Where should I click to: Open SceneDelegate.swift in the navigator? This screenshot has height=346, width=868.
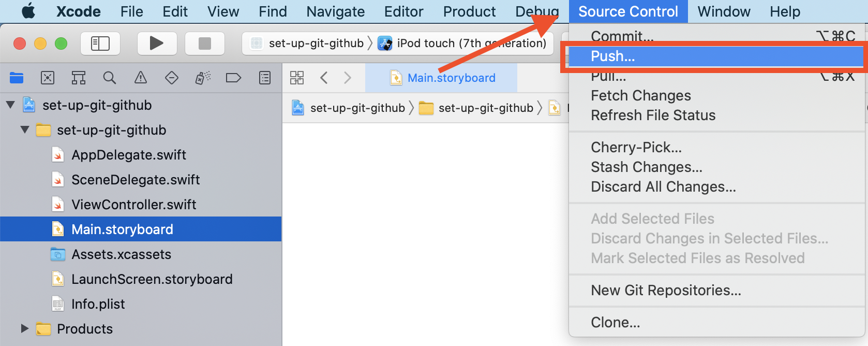tap(136, 180)
